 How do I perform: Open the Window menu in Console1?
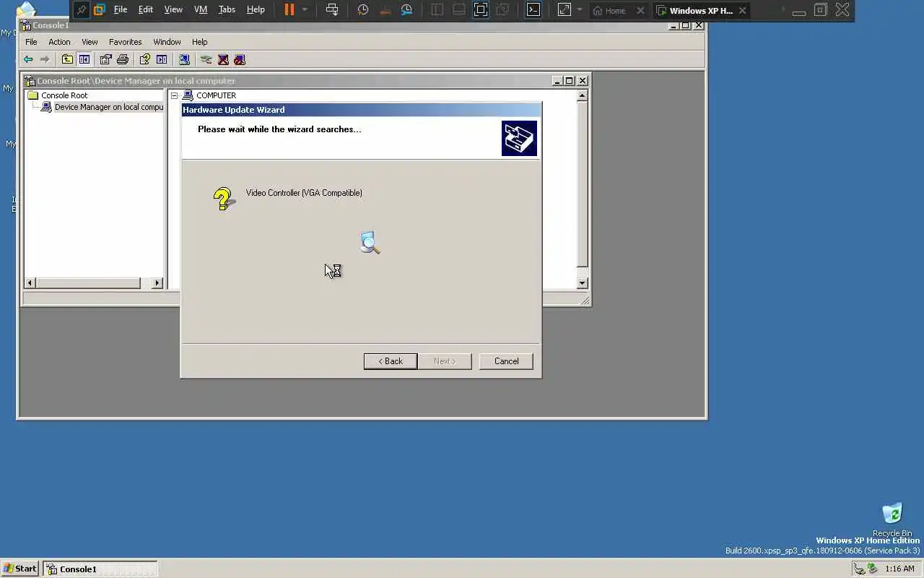[x=167, y=42]
